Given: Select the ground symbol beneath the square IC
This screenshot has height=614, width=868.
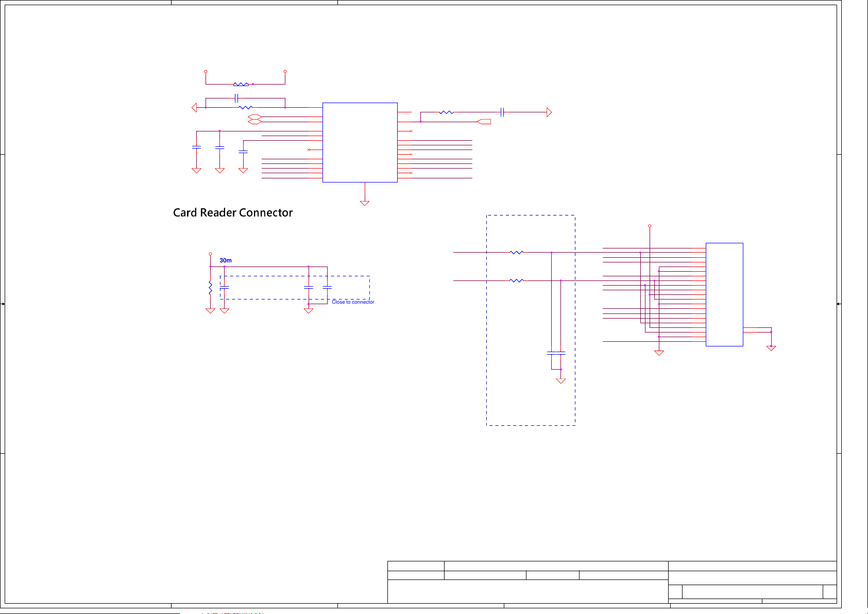Looking at the screenshot, I should [365, 203].
